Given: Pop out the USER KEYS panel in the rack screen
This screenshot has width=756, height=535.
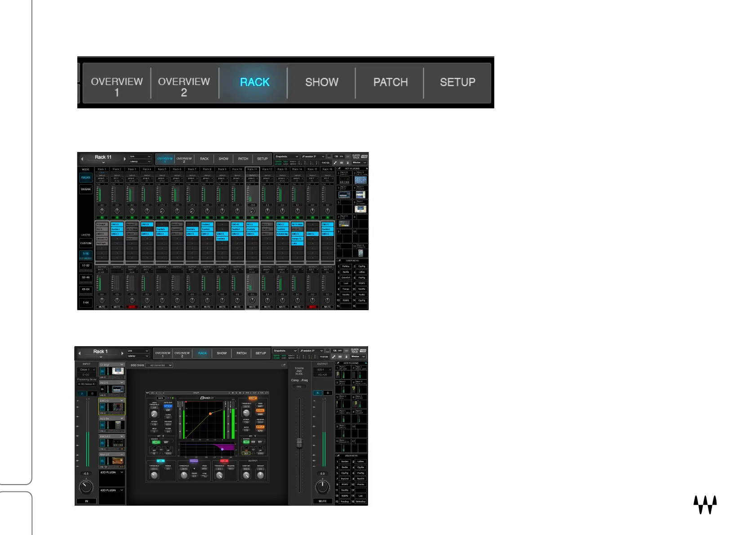Looking at the screenshot, I should point(338,456).
